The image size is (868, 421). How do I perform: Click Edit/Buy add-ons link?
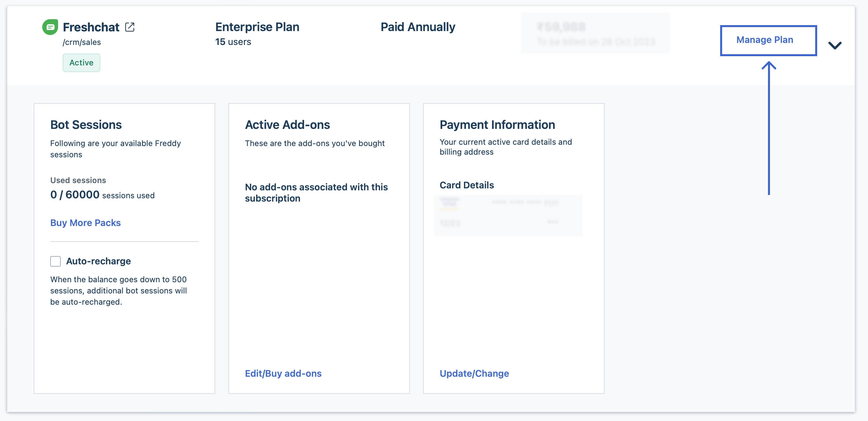(x=283, y=373)
